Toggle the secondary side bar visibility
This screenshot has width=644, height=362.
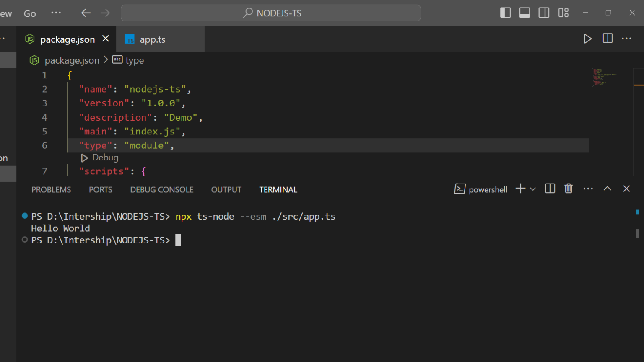(544, 13)
